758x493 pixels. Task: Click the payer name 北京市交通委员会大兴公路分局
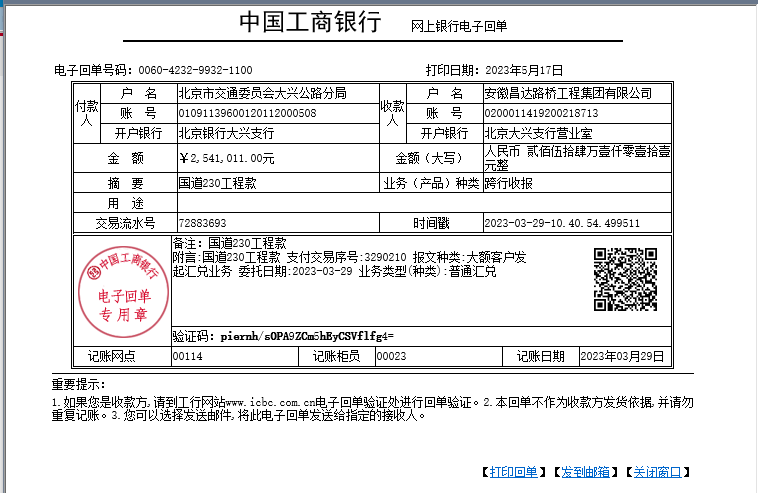(x=262, y=93)
